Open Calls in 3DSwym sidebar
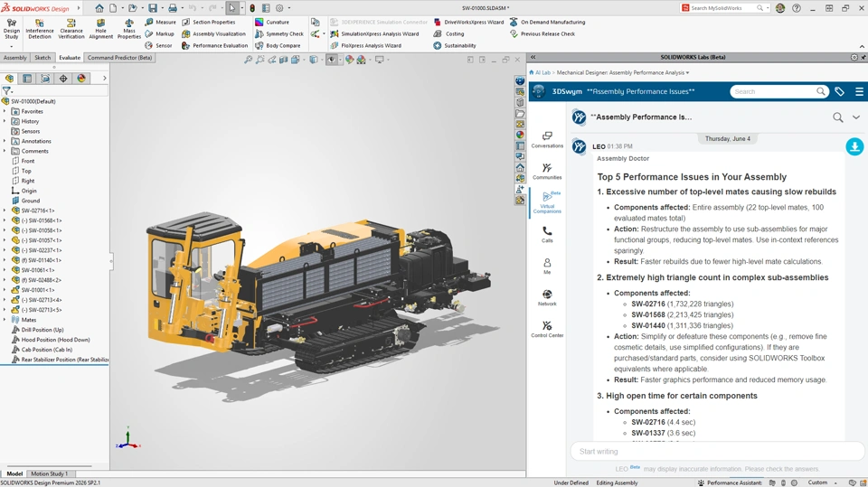 coord(547,235)
